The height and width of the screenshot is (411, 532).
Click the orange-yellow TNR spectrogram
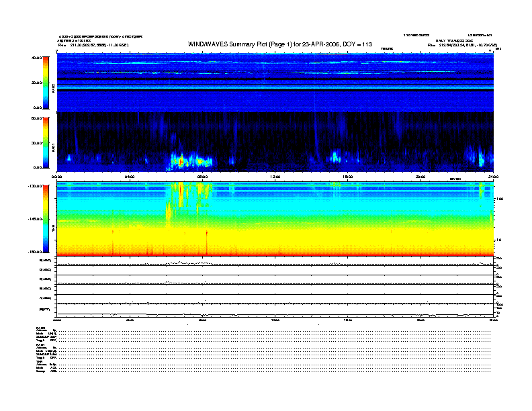(x=275, y=219)
